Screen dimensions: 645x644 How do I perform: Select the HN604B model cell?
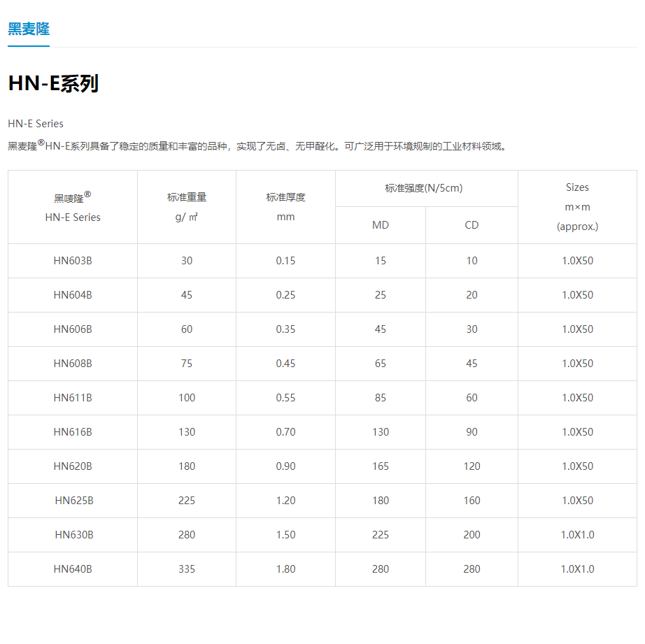coord(73,295)
